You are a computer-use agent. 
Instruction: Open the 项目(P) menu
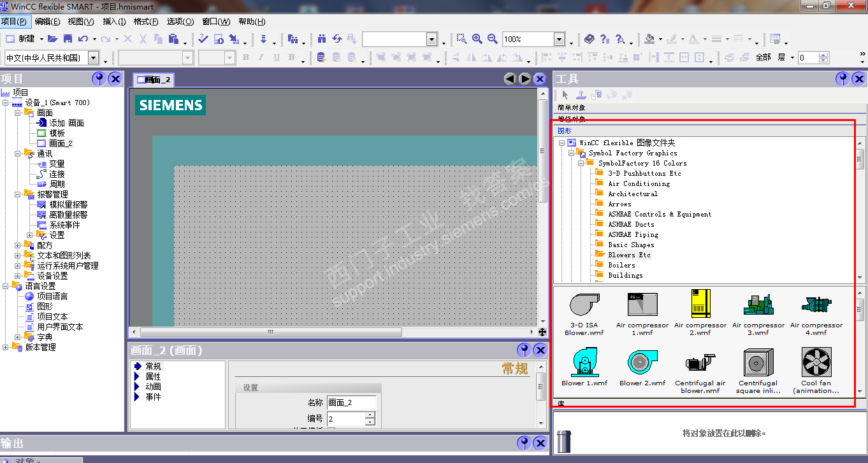(14, 21)
